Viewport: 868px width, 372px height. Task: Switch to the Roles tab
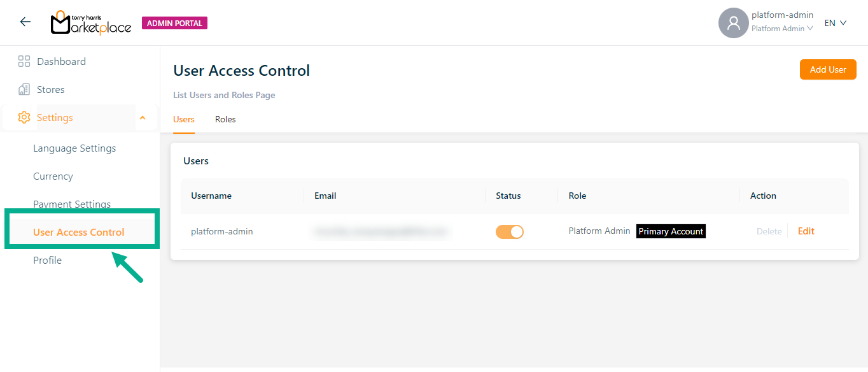click(225, 119)
